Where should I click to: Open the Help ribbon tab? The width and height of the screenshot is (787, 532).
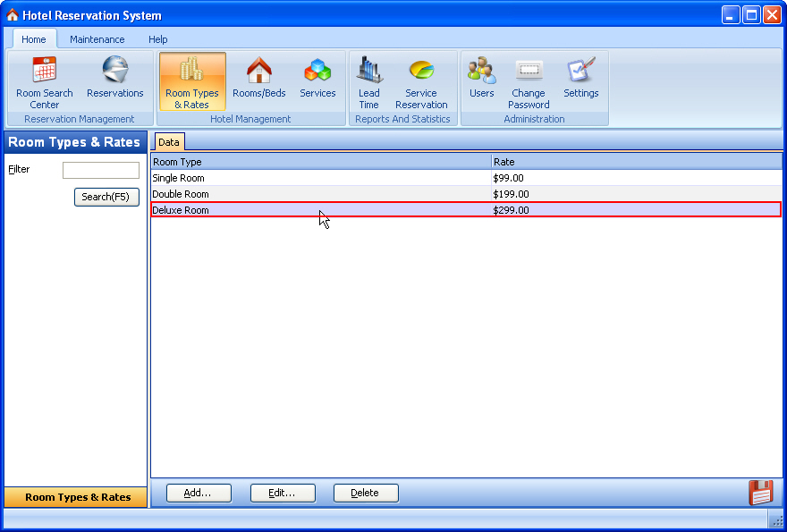tap(158, 39)
